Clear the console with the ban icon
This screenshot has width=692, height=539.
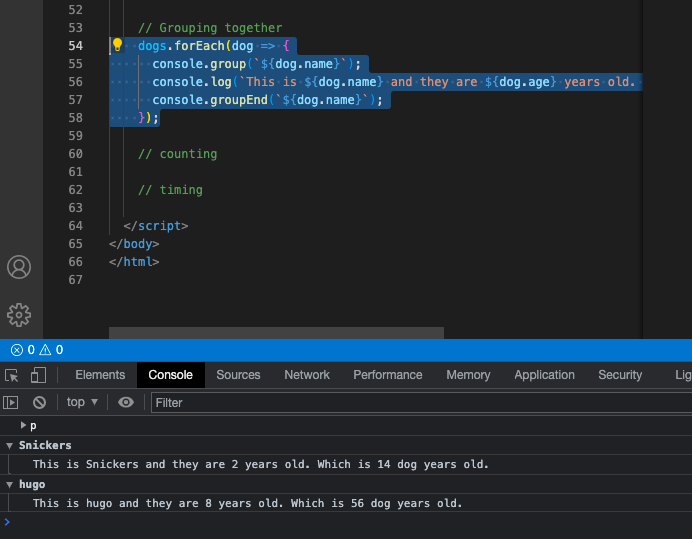[39, 402]
